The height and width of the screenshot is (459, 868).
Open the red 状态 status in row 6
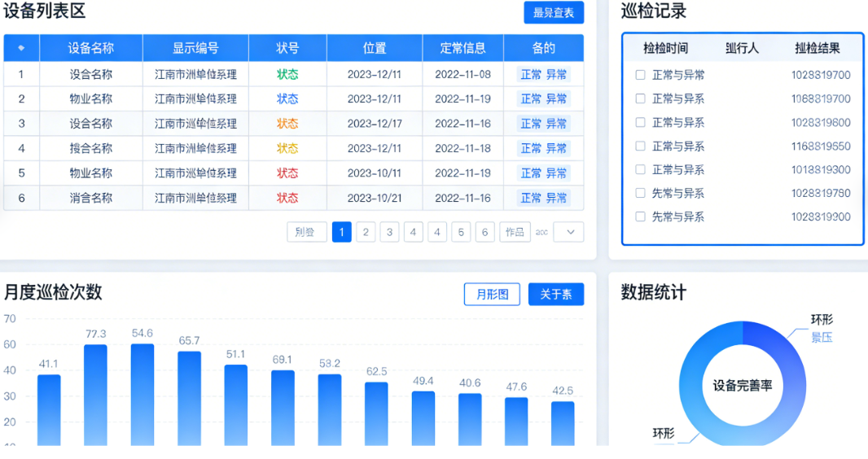[287, 198]
